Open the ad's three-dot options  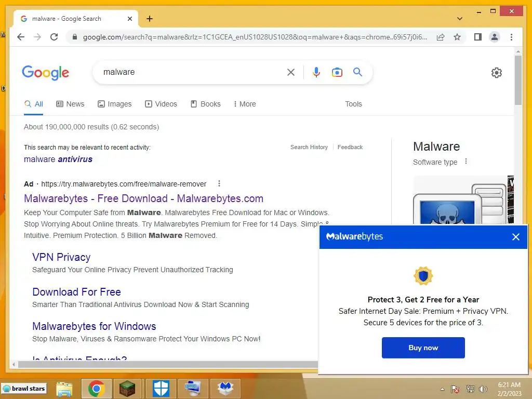point(219,183)
